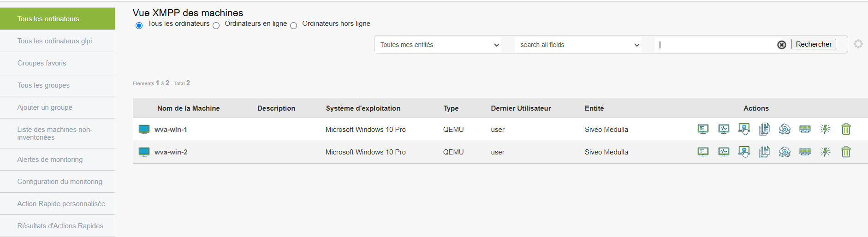868x237 pixels.
Task: Click the cloud gear icon for wva-win-2
Action: (x=785, y=152)
